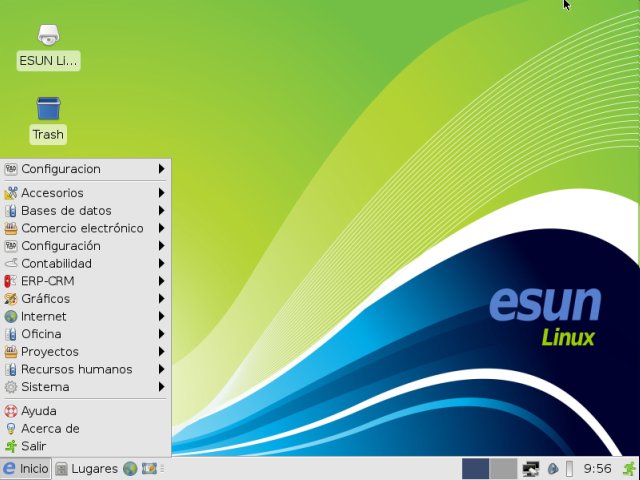Switch to the first workspace in pager
This screenshot has height=480, width=640.
(476, 469)
